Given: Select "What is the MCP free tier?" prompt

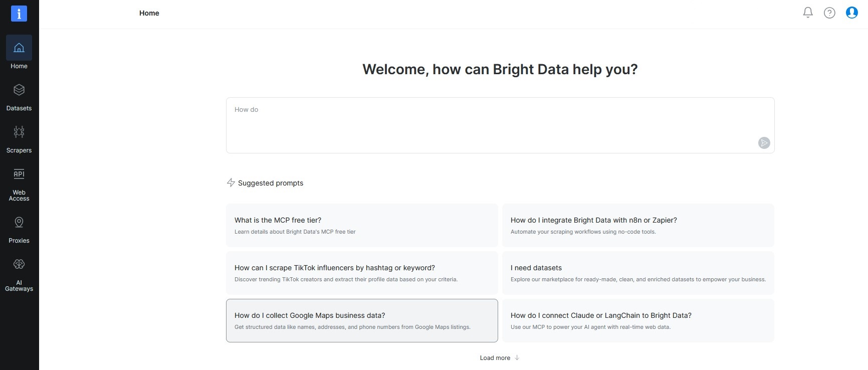Looking at the screenshot, I should pyautogui.click(x=362, y=225).
